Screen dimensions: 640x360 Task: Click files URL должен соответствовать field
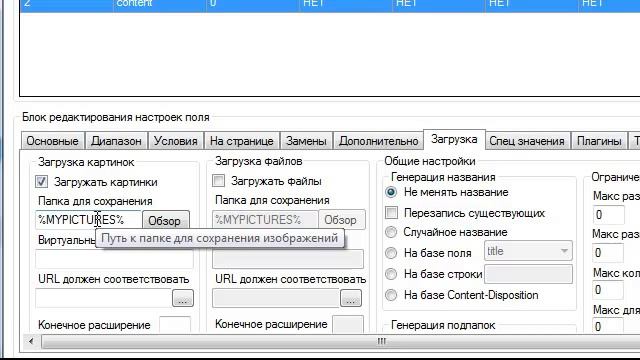tap(276, 298)
